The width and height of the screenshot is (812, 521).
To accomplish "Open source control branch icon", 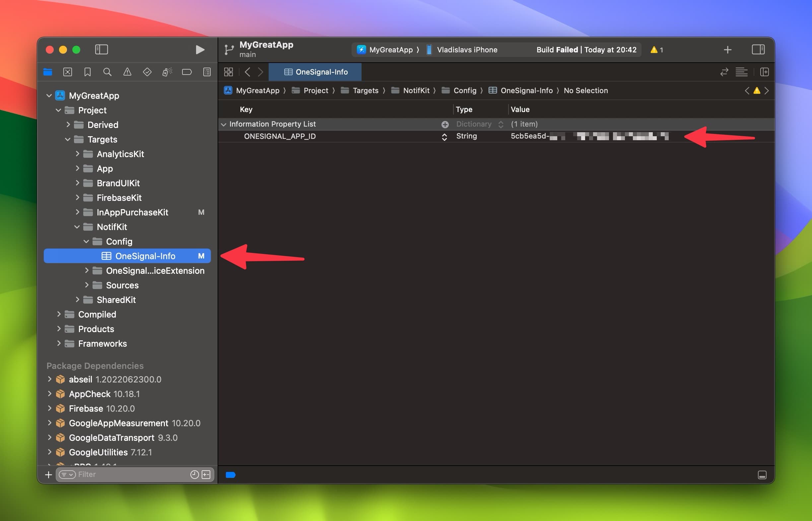I will 229,50.
